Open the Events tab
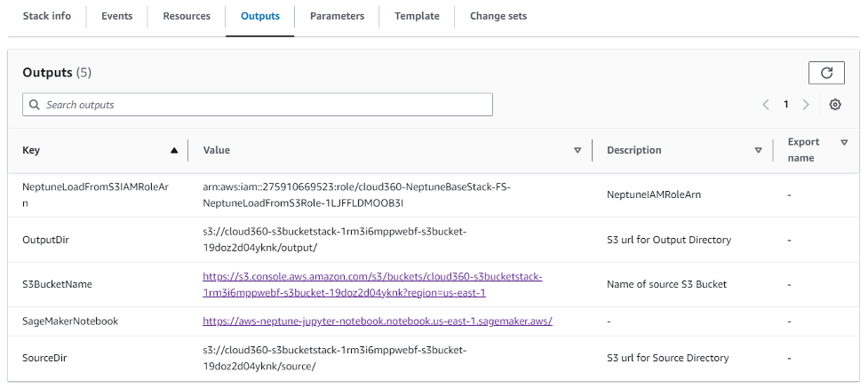 point(117,16)
